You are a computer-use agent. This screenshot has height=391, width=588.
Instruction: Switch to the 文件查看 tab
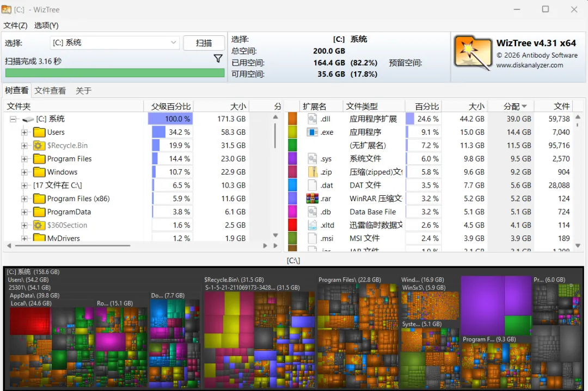(50, 91)
